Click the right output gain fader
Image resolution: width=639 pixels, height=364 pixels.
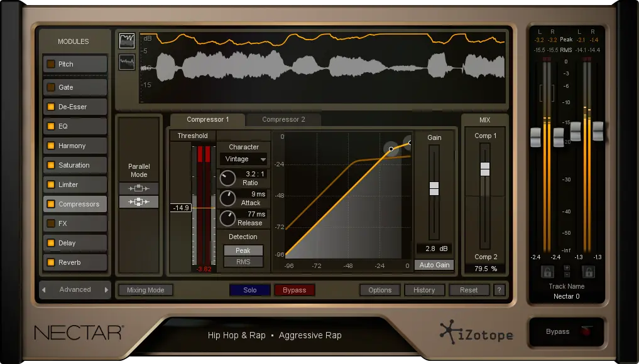[598, 131]
